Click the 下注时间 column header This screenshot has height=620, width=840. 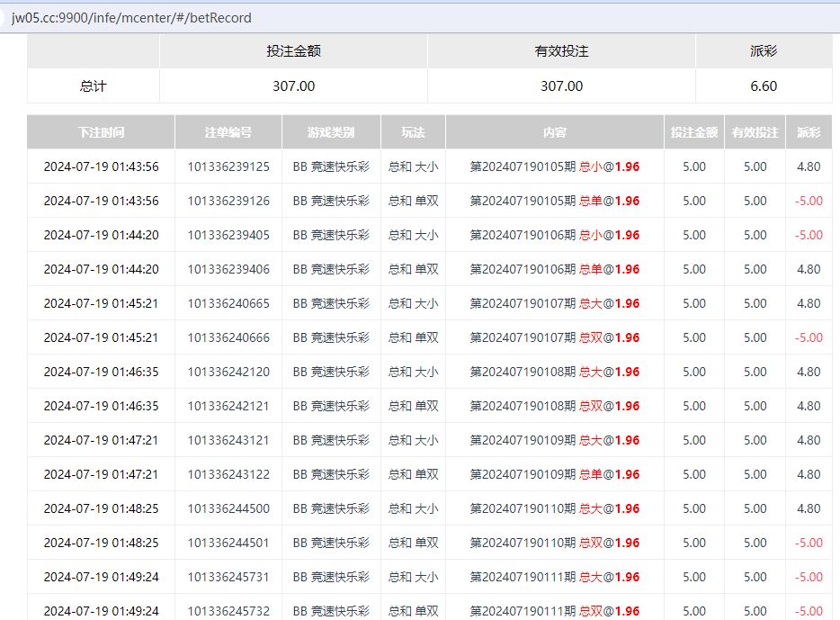coord(101,132)
